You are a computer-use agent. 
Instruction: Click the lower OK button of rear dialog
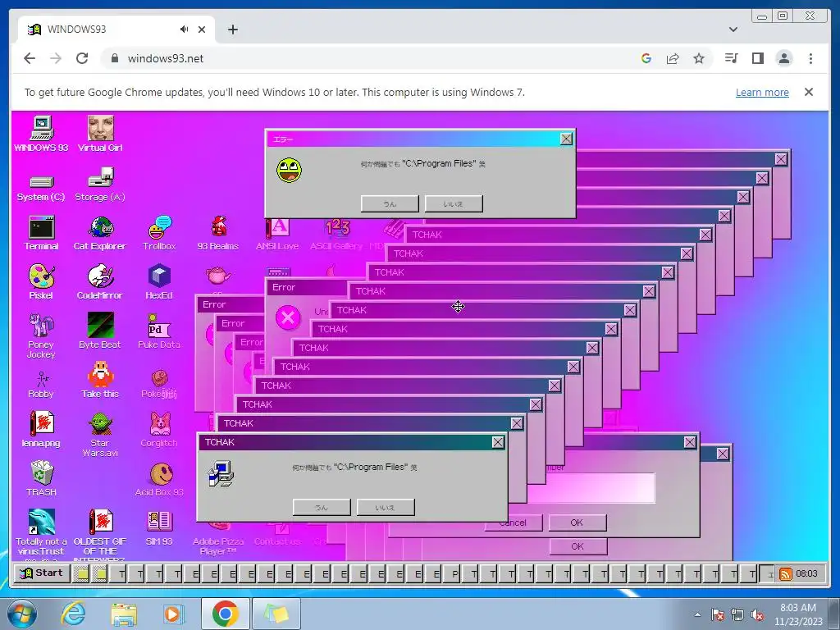click(577, 546)
